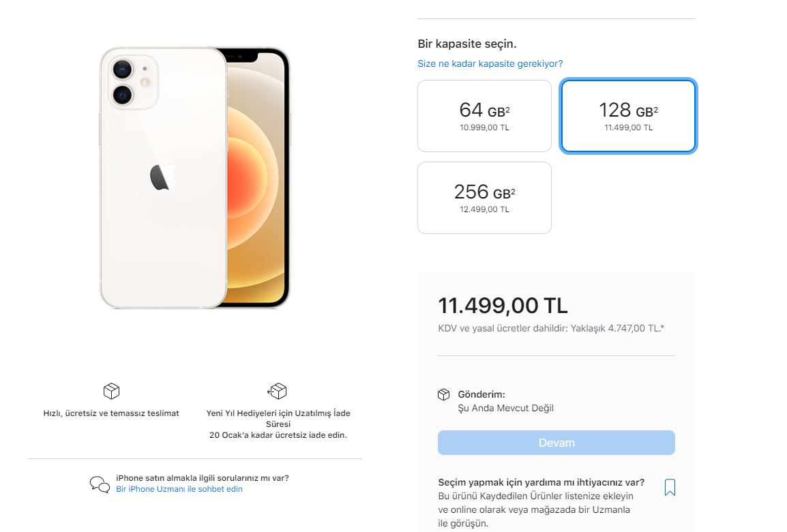This screenshot has height=532, width=787.
Task: Click the white iPhone product image
Action: tap(194, 177)
